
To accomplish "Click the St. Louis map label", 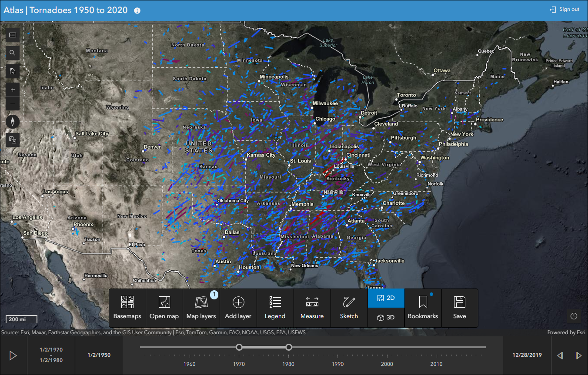I will (x=301, y=161).
